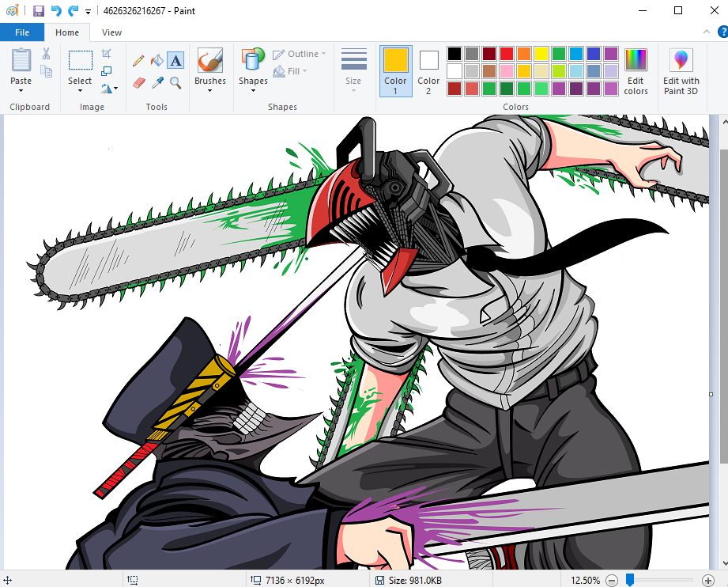Image resolution: width=728 pixels, height=587 pixels.
Task: Click the vertical scrollbar down arrow
Action: click(724, 564)
